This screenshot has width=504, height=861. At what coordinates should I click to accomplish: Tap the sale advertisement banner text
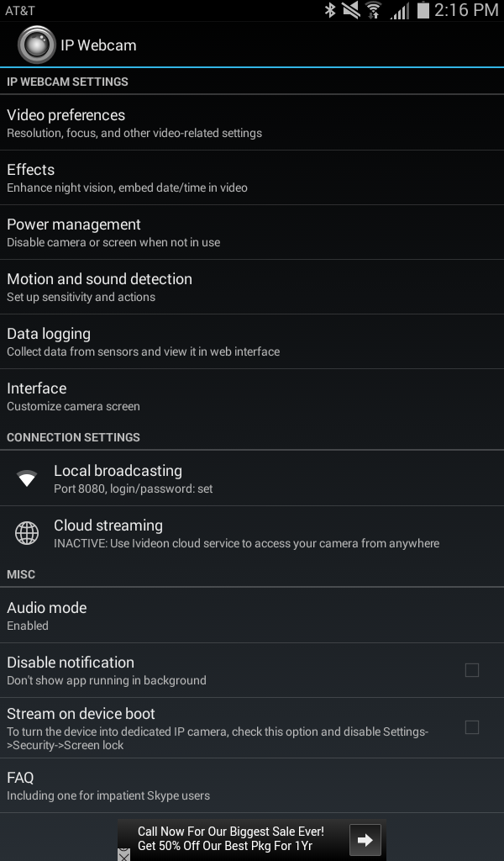coord(231,838)
